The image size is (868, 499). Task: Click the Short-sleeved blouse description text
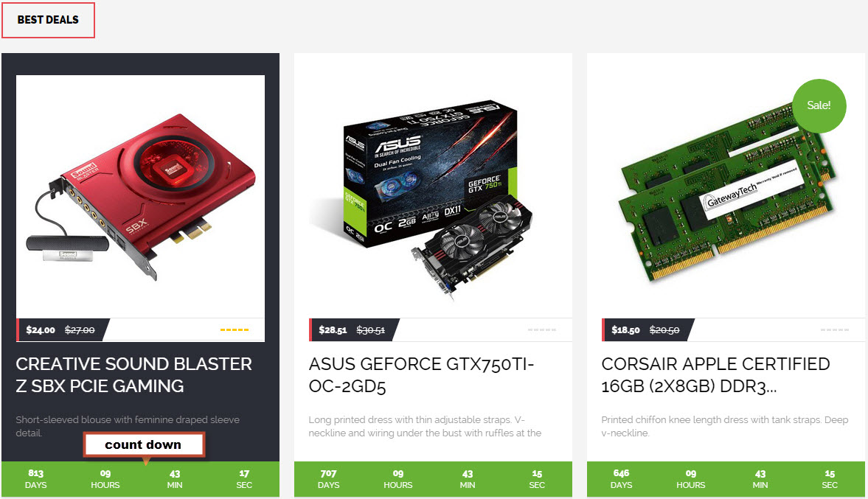tap(128, 426)
